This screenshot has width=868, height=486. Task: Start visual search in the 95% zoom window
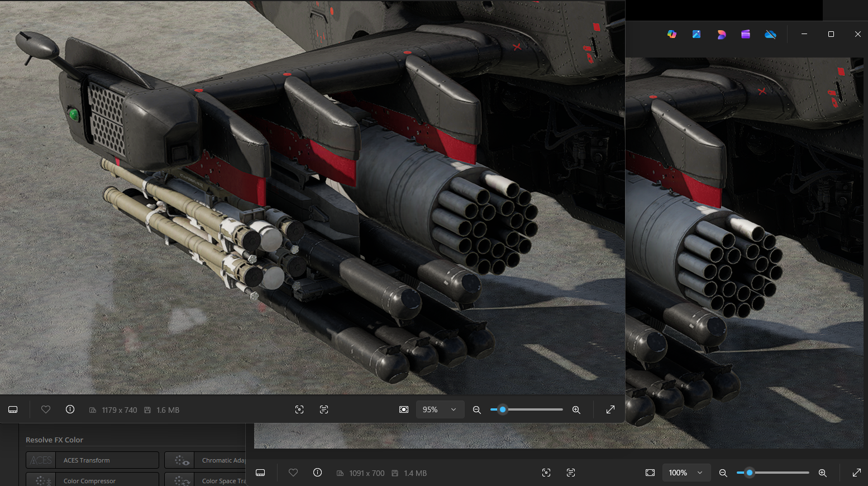(299, 409)
